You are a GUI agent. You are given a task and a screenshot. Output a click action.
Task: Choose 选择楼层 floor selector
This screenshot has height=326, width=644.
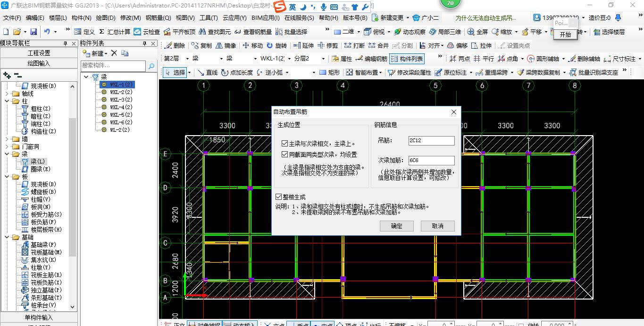(609, 32)
